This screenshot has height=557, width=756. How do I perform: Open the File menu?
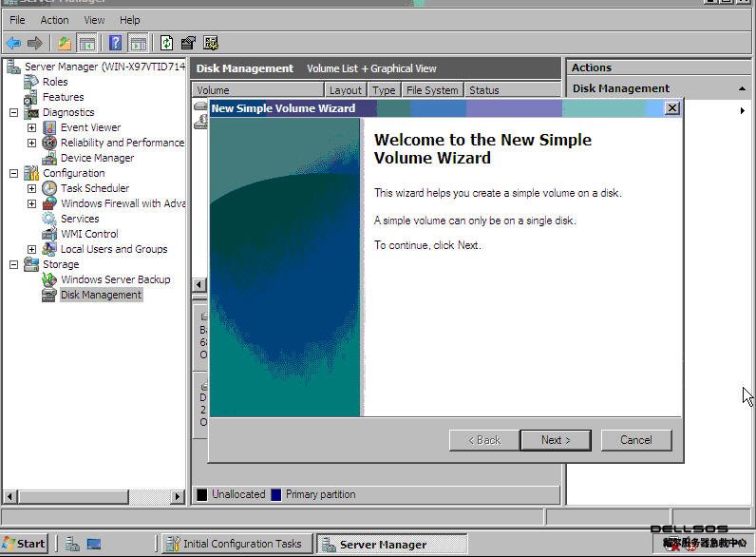pyautogui.click(x=17, y=20)
